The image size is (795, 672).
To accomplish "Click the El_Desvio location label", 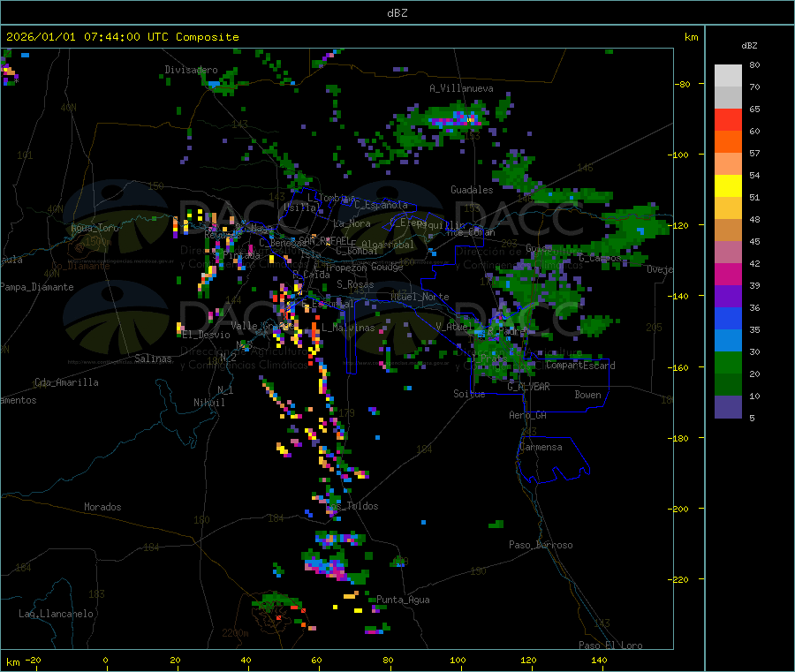I will pyautogui.click(x=207, y=335).
